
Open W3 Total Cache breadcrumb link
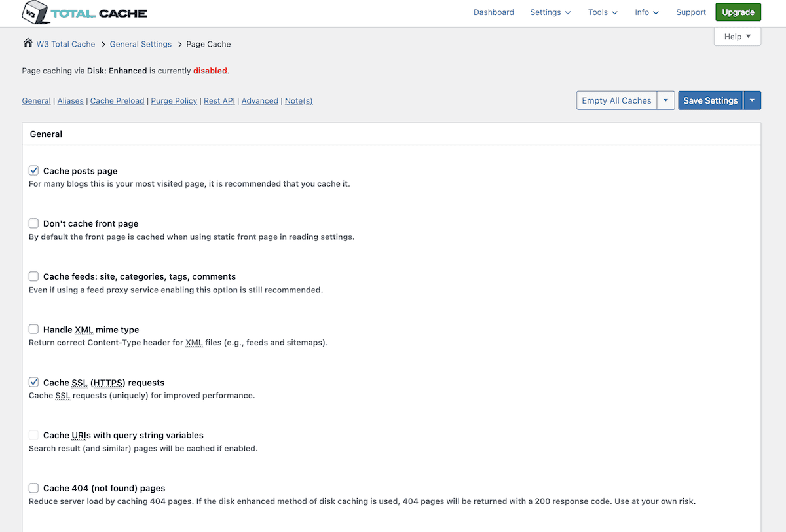[65, 44]
